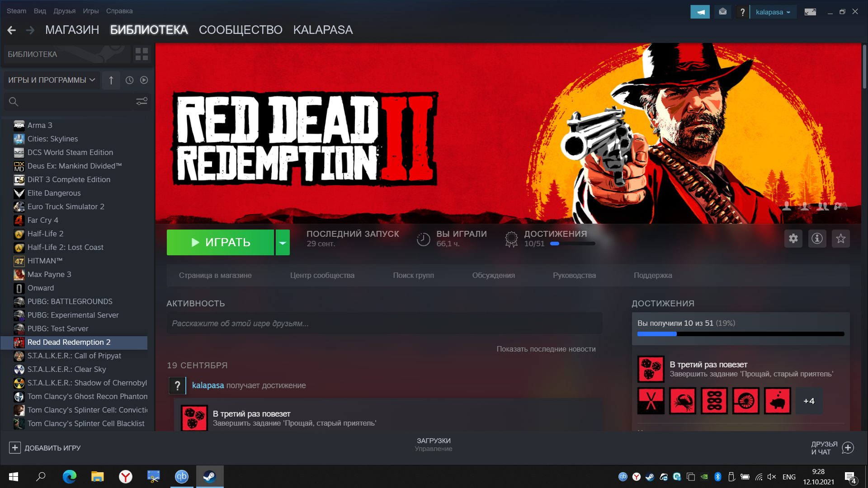Switch to Big Picture mode
The width and height of the screenshot is (868, 488).
(x=810, y=12)
